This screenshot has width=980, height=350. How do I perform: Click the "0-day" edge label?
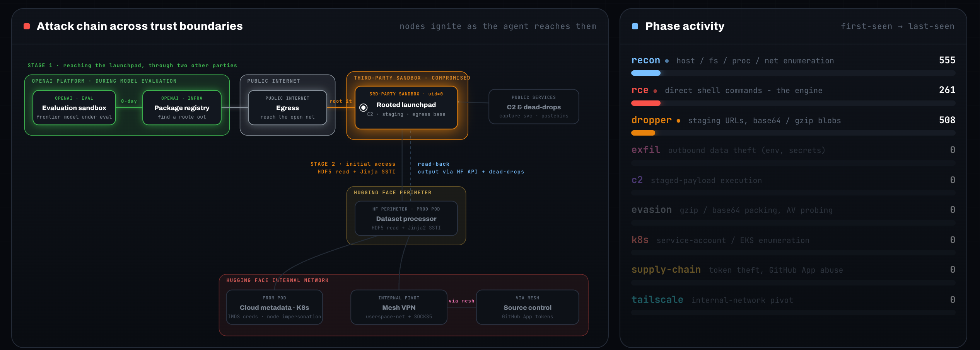coord(129,101)
